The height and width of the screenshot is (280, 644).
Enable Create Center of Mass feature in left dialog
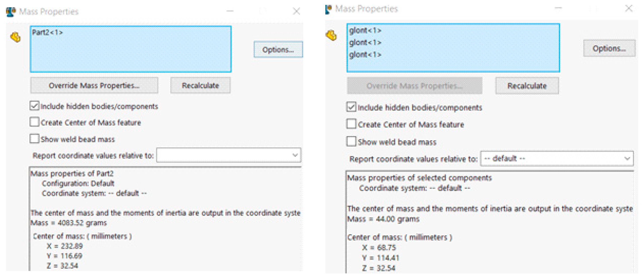pos(35,122)
